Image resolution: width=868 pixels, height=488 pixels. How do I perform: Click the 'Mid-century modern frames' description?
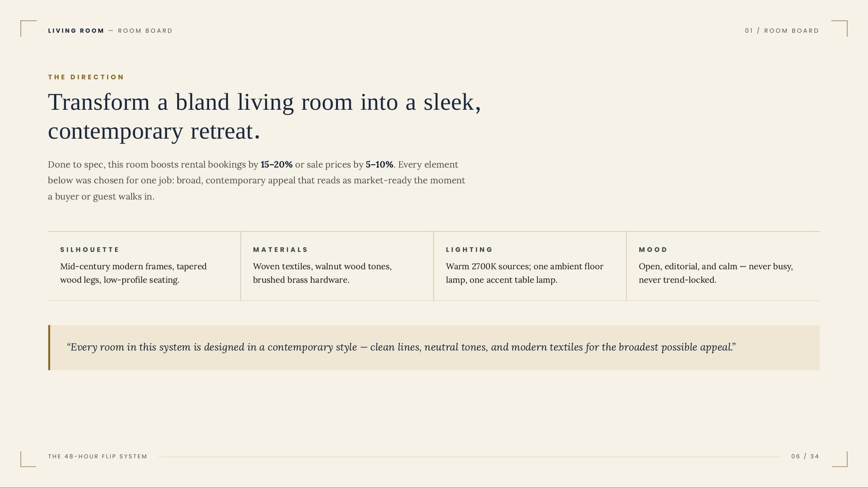tap(134, 273)
